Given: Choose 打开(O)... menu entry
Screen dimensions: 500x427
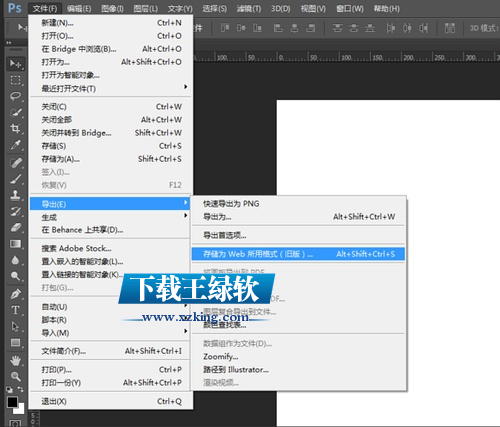Looking at the screenshot, I should (x=111, y=36).
